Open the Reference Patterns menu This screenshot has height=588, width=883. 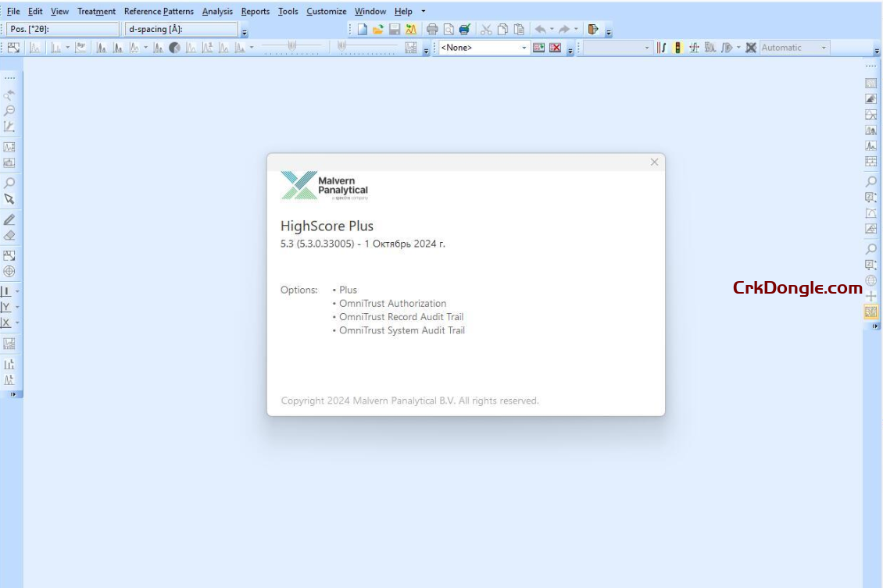(x=159, y=12)
